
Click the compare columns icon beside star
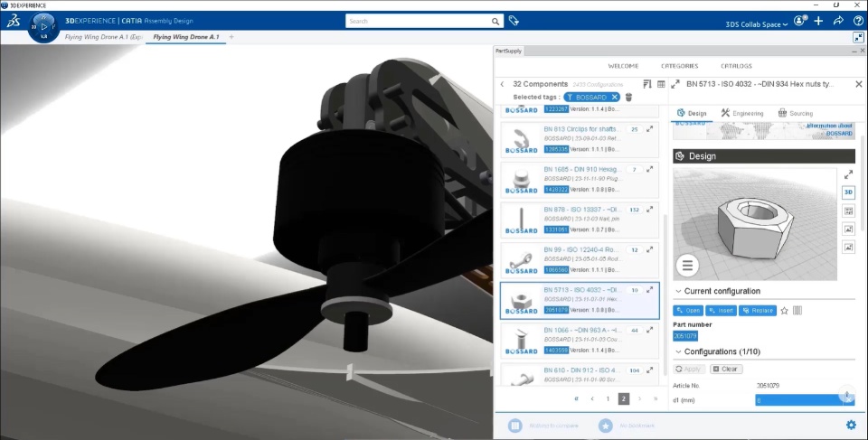click(x=797, y=311)
